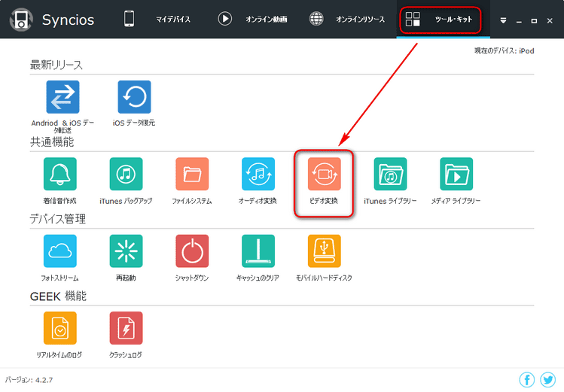Viewport: 564px width, 392px height.
Task: Switch to Online Video tab
Action: pos(252,19)
